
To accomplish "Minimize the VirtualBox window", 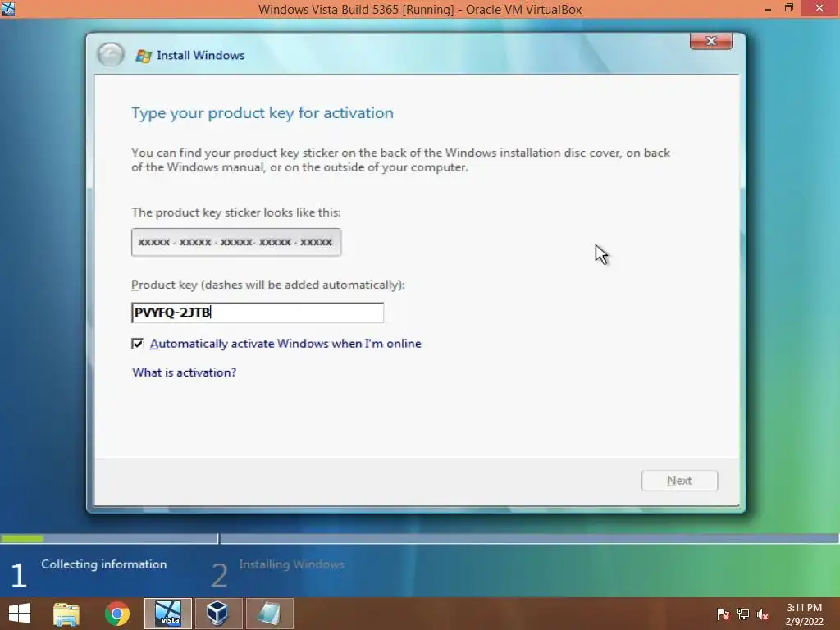I will point(768,8).
